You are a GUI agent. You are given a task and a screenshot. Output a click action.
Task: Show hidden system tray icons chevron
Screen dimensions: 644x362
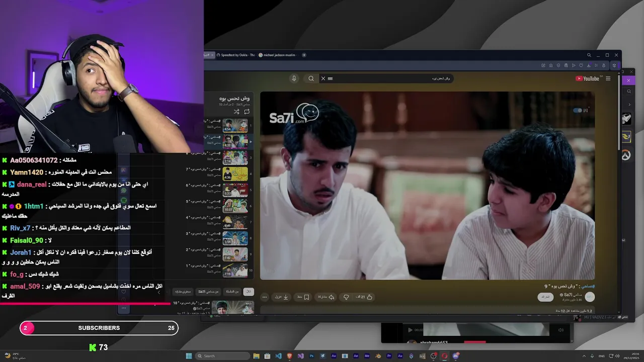tap(585, 356)
